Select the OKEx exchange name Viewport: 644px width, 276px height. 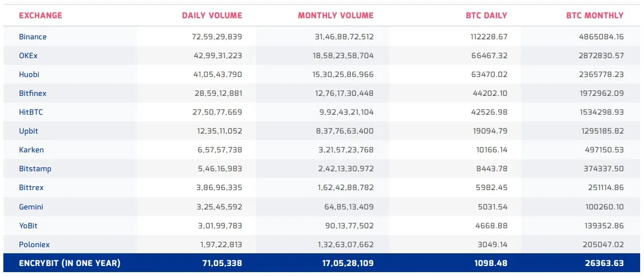[28, 55]
